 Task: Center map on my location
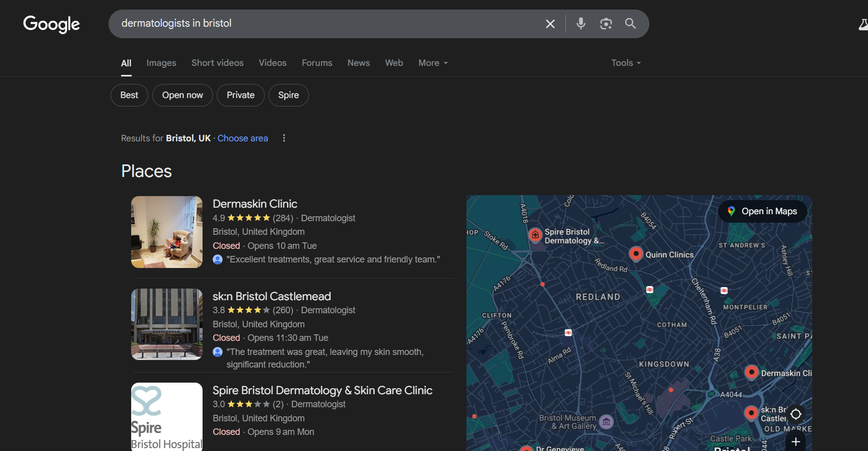coord(796,414)
